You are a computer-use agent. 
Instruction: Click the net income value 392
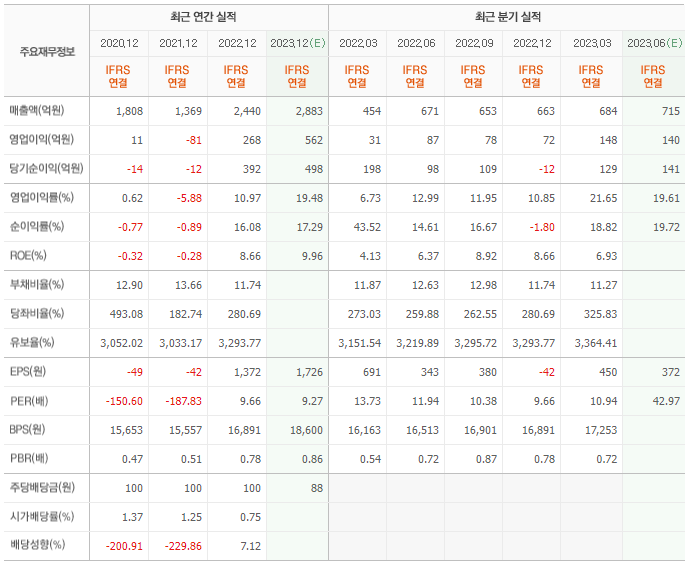point(252,169)
